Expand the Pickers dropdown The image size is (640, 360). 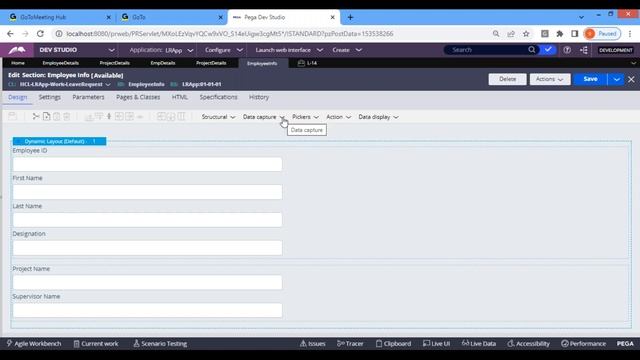pyautogui.click(x=305, y=117)
